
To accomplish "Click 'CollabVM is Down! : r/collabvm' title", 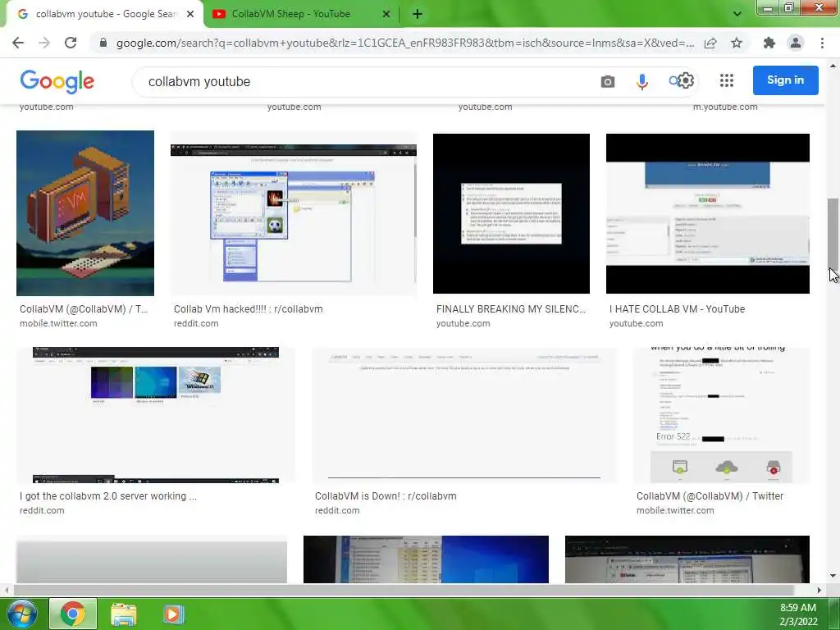I will [386, 496].
